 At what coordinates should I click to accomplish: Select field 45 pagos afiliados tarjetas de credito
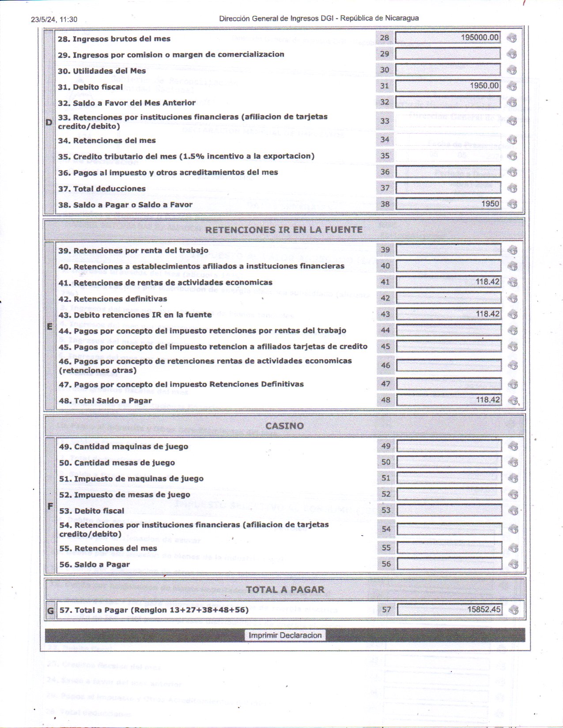(x=449, y=346)
